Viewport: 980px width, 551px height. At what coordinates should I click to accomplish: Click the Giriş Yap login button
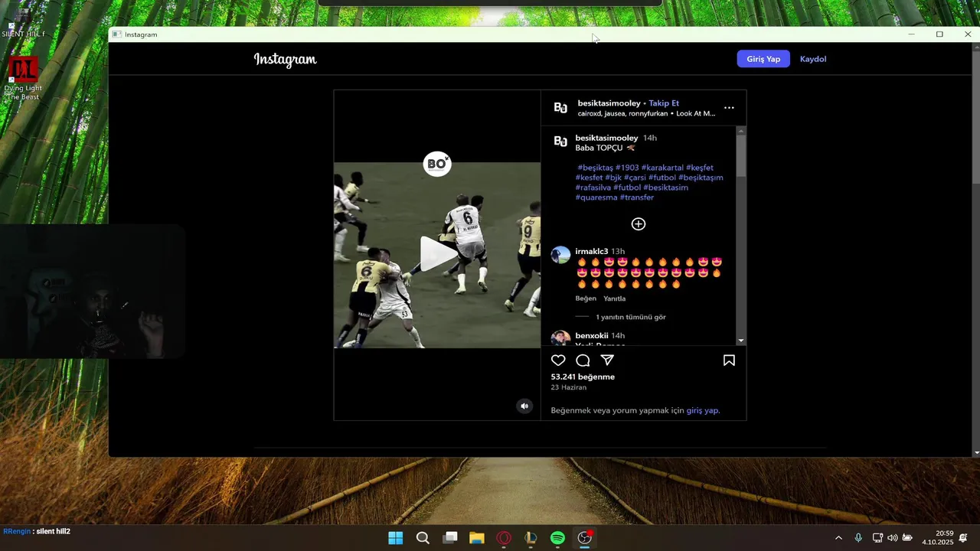[763, 59]
